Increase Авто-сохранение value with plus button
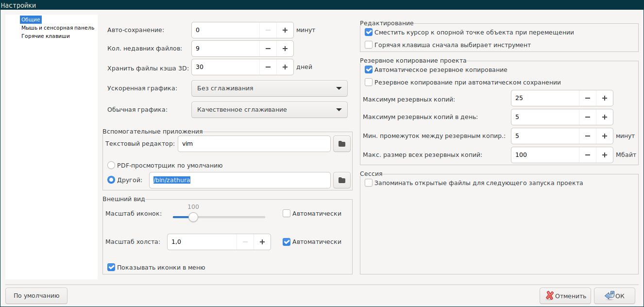Image resolution: width=644 pixels, height=307 pixels. 285,30
